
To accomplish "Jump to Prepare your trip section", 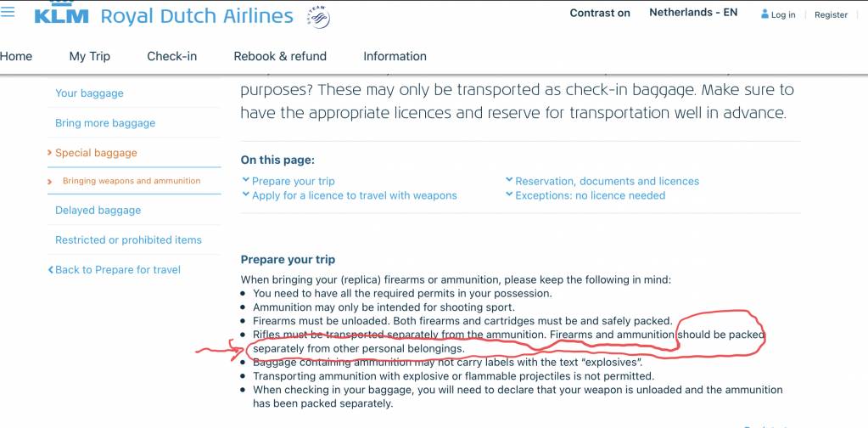I will click(x=288, y=181).
